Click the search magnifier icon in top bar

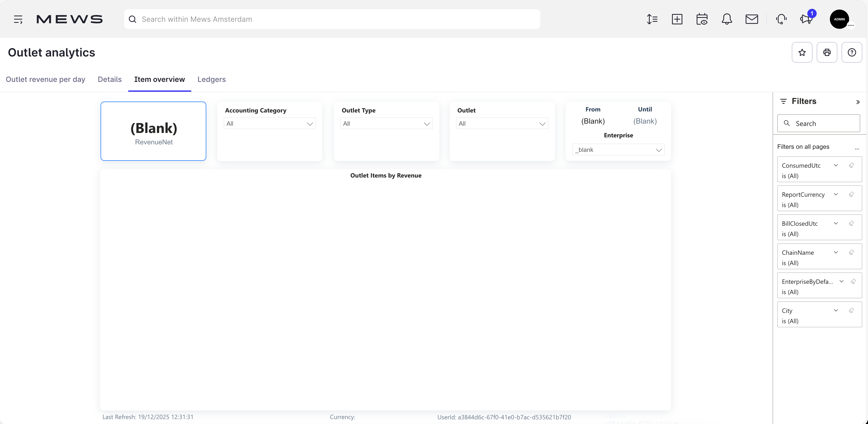132,19
